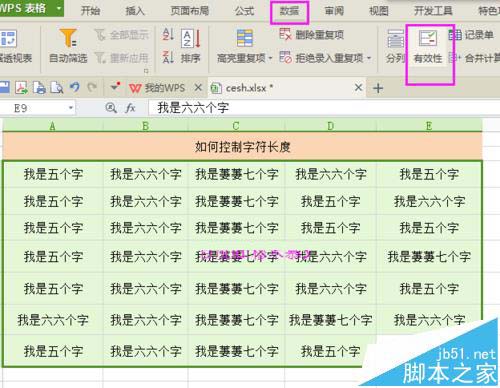Screen dimensions: 500x388
Task: Add a new document tab with plus
Action: click(x=378, y=88)
